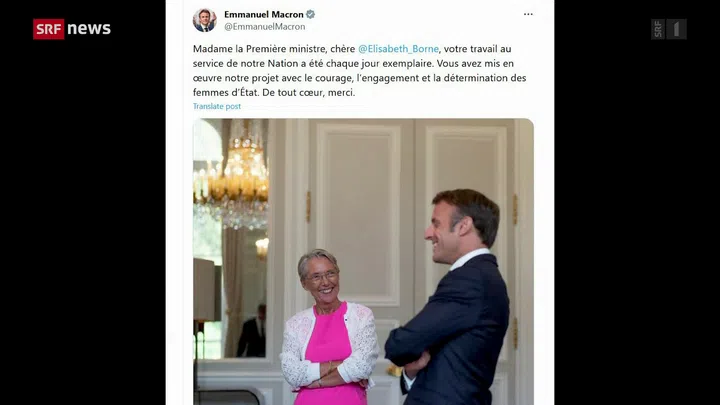Open the tweet's three-dot more menu
Viewport: 720px width, 405px height.
pyautogui.click(x=528, y=14)
